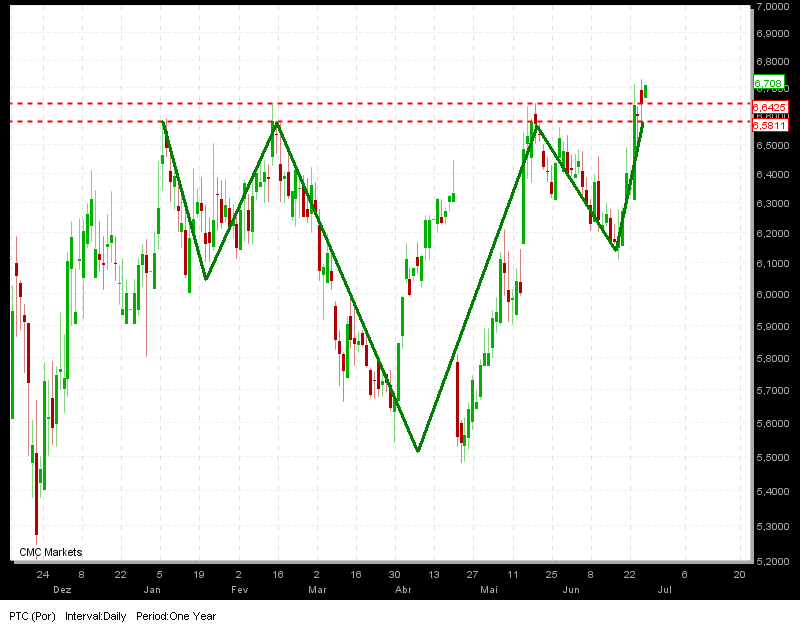Viewport: 800px width, 625px height.
Task: Click the 5,7000 price axis label
Action: pyautogui.click(x=773, y=391)
